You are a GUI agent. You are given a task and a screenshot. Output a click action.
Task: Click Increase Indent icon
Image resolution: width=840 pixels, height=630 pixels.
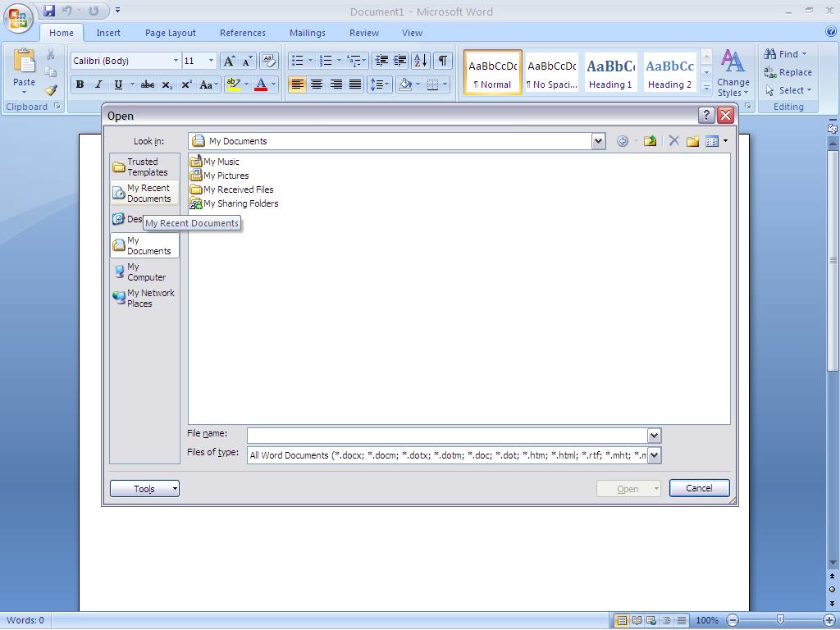click(x=399, y=60)
